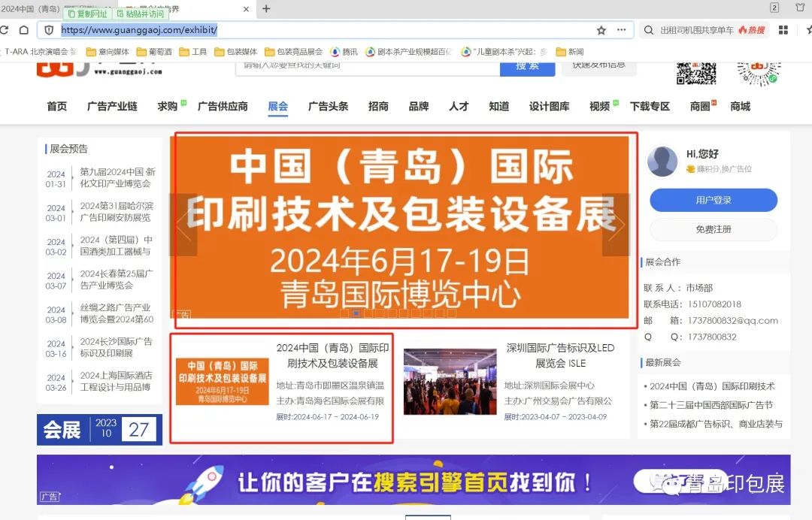Click the search magnifier icon in search box
The width and height of the screenshot is (812, 520).
coord(649,30)
